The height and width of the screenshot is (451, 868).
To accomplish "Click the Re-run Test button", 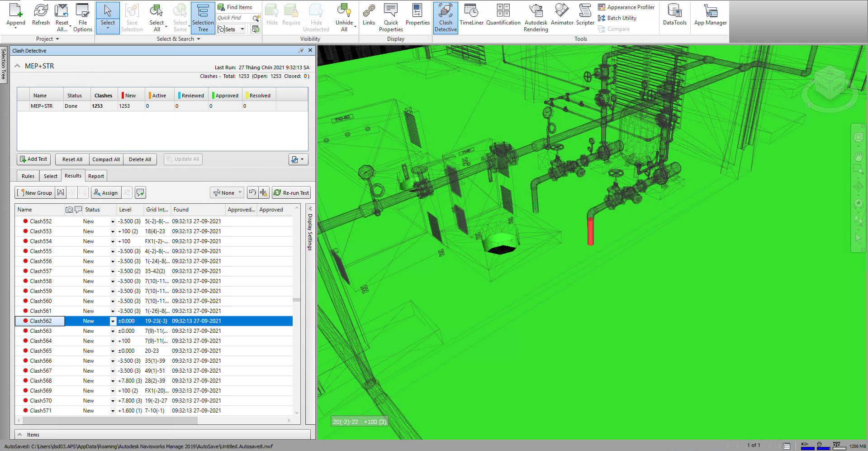I will click(x=291, y=193).
